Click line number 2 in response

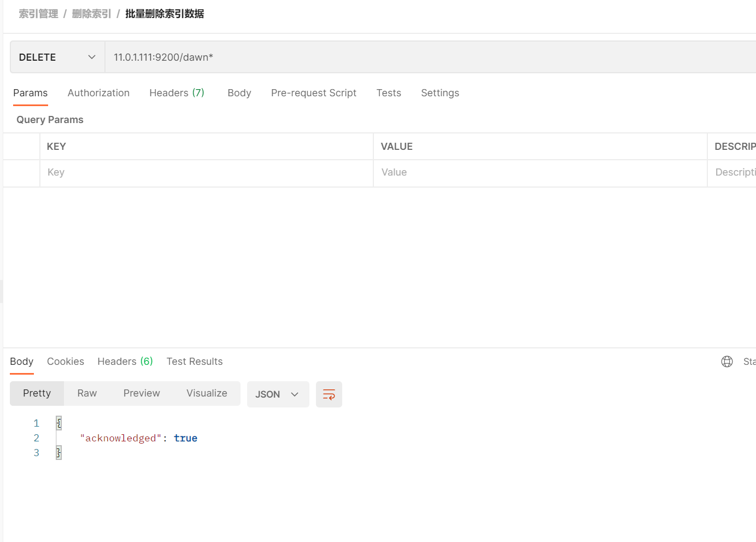(x=37, y=438)
